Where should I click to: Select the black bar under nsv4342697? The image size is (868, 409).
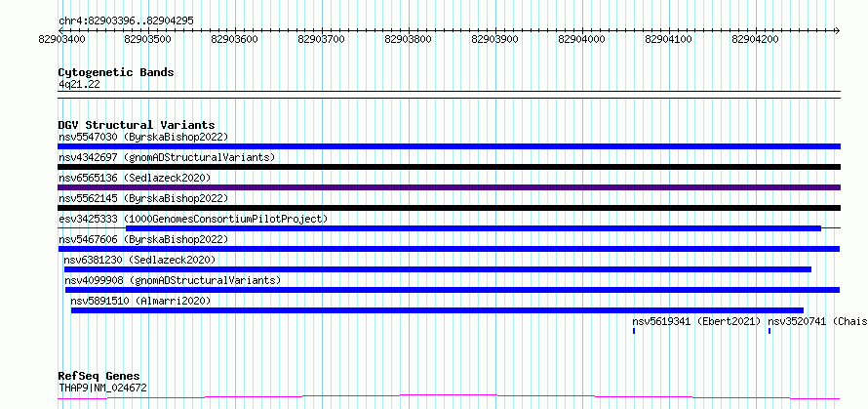449,167
